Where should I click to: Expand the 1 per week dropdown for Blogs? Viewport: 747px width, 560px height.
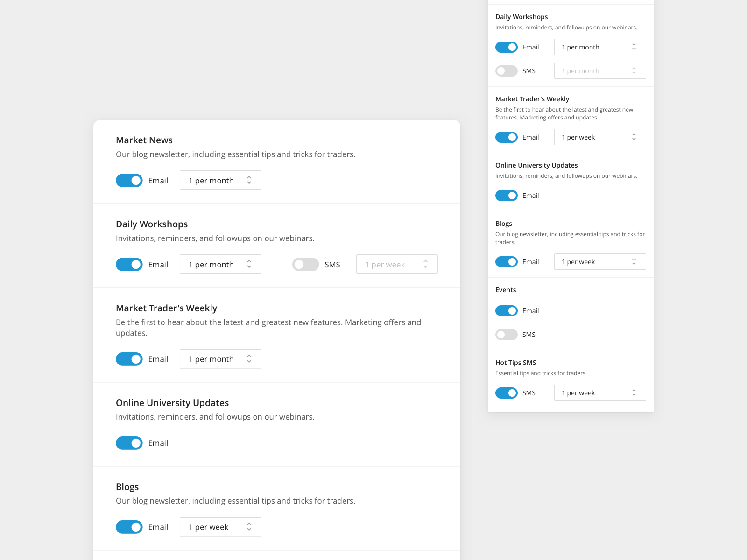(x=220, y=527)
